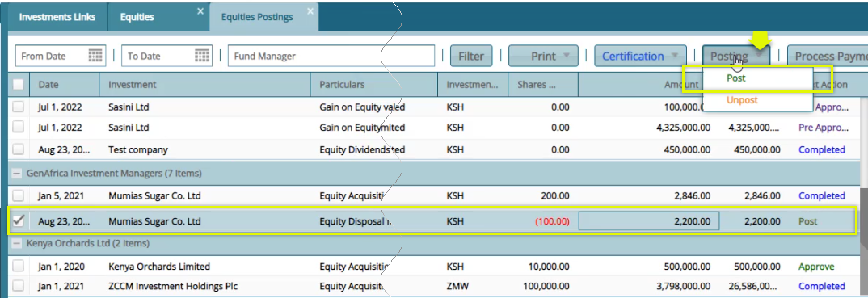This screenshot has height=298, width=868.
Task: Check the Kenya Orchards Limited row checkbox
Action: pyautogui.click(x=19, y=266)
